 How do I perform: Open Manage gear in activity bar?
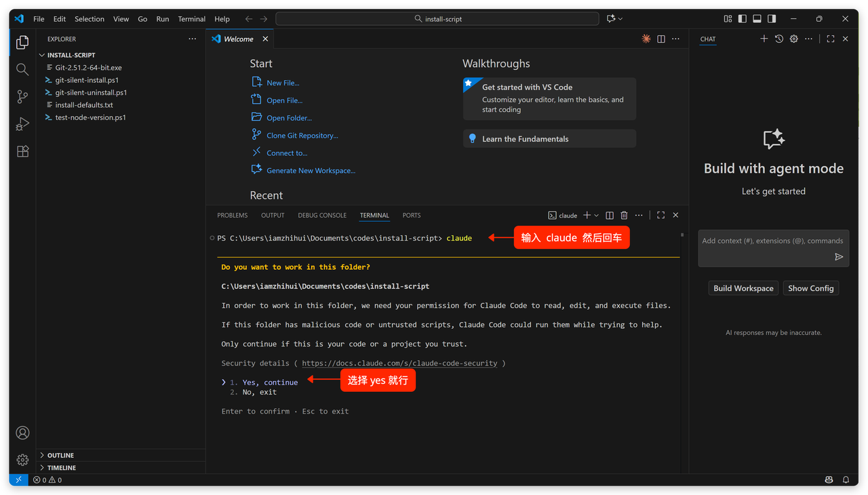pos(22,460)
